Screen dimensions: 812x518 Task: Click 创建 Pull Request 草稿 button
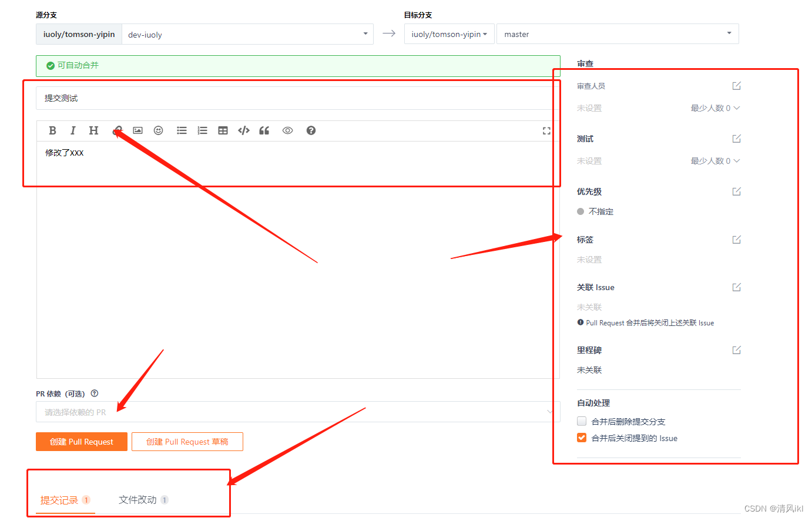pos(187,442)
